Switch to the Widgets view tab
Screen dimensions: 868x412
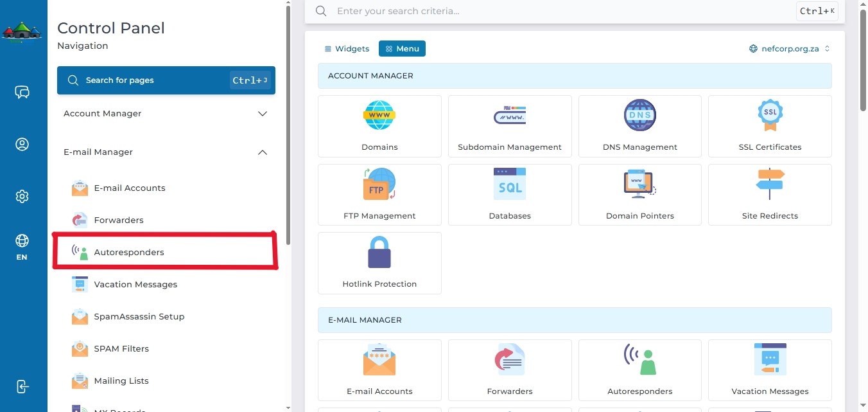347,49
